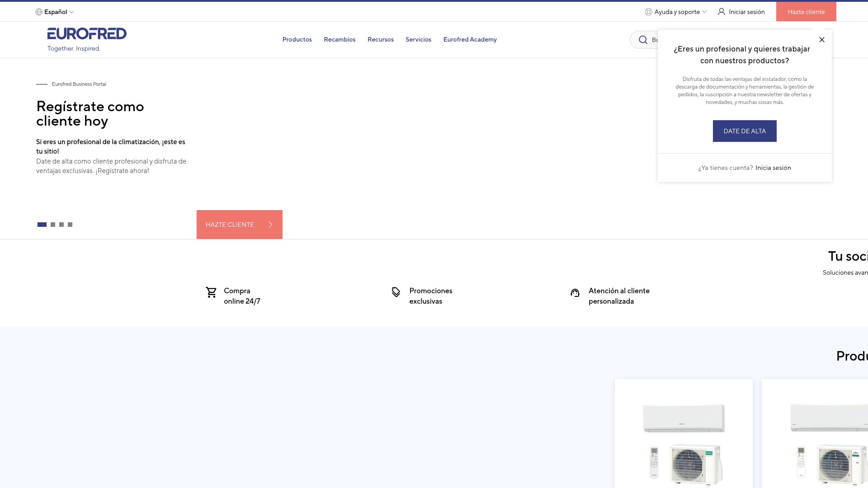The height and width of the screenshot is (488, 868).
Task: Click the Promociones exclusivas tag icon
Action: click(x=396, y=292)
